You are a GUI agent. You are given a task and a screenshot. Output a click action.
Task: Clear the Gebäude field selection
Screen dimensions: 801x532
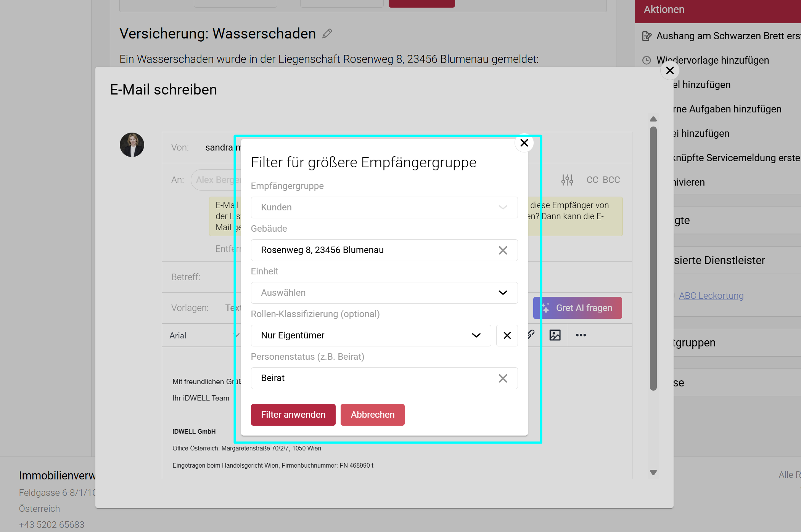point(503,250)
